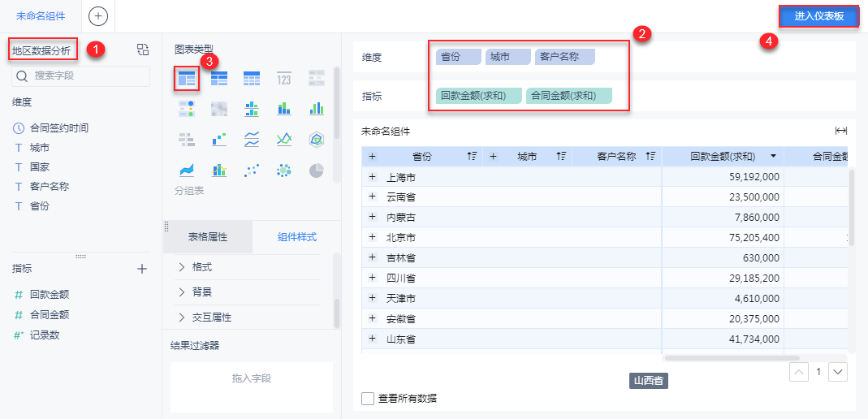This screenshot has width=868, height=419.
Task: Click the plus icon to add an indicator
Action: 142,269
